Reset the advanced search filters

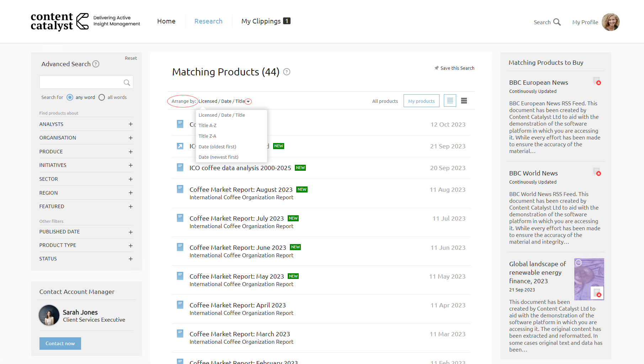coord(131,58)
